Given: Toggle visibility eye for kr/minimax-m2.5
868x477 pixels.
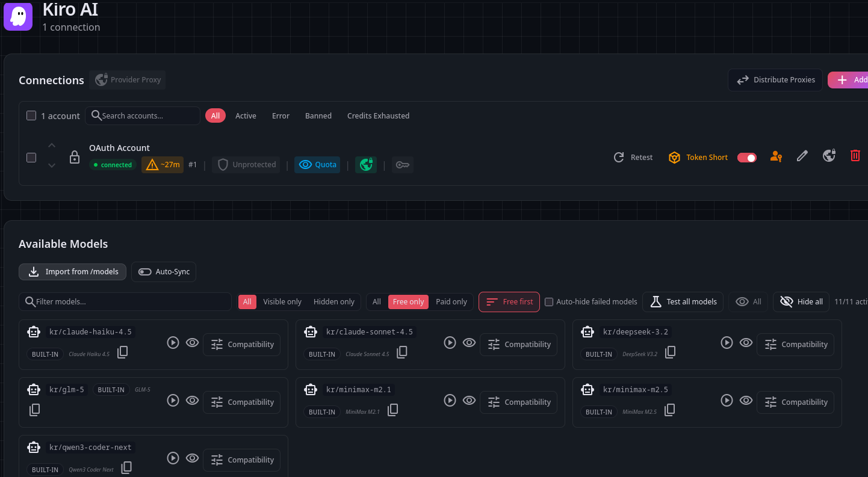Looking at the screenshot, I should pyautogui.click(x=746, y=400).
